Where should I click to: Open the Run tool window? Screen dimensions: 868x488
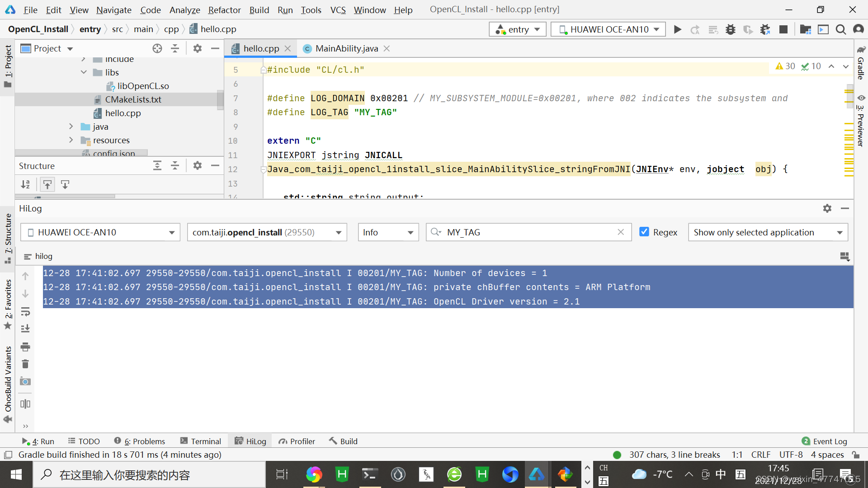point(38,441)
